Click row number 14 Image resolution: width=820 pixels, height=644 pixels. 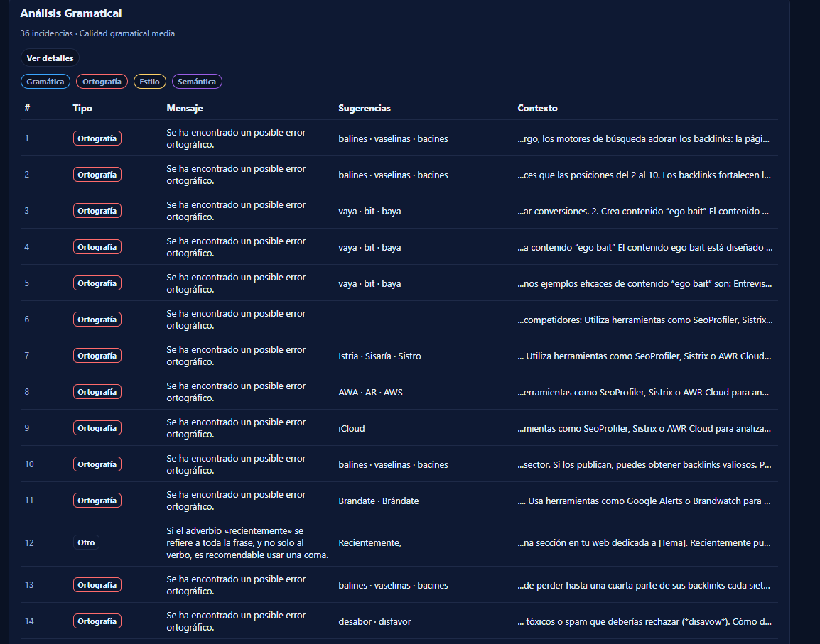tap(29, 621)
